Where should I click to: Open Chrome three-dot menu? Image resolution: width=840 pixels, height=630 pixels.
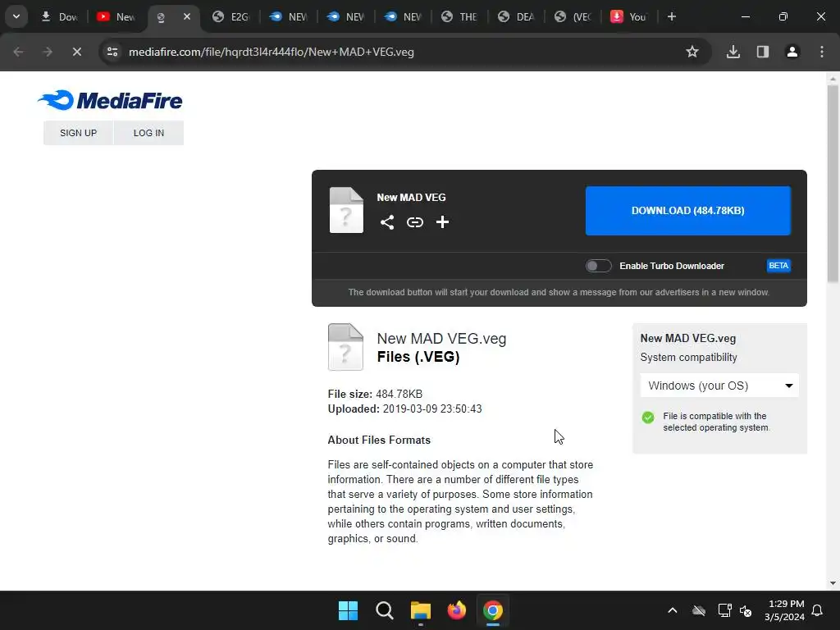point(822,52)
